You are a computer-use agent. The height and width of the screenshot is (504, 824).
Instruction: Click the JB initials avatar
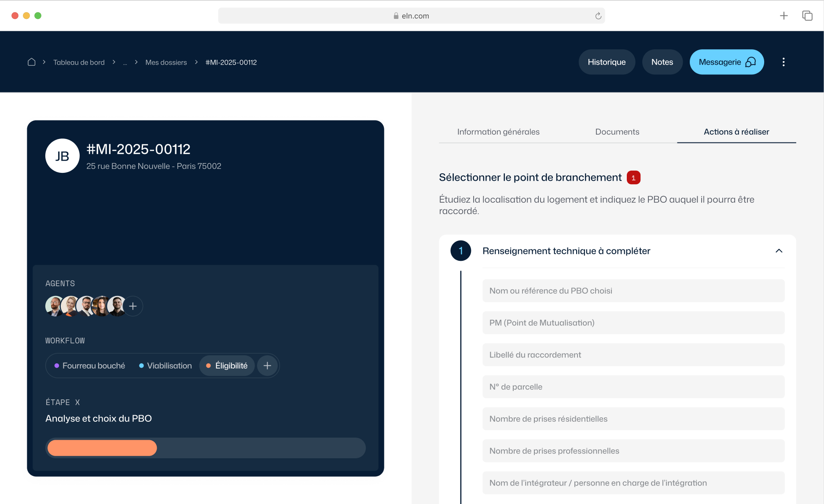[63, 156]
